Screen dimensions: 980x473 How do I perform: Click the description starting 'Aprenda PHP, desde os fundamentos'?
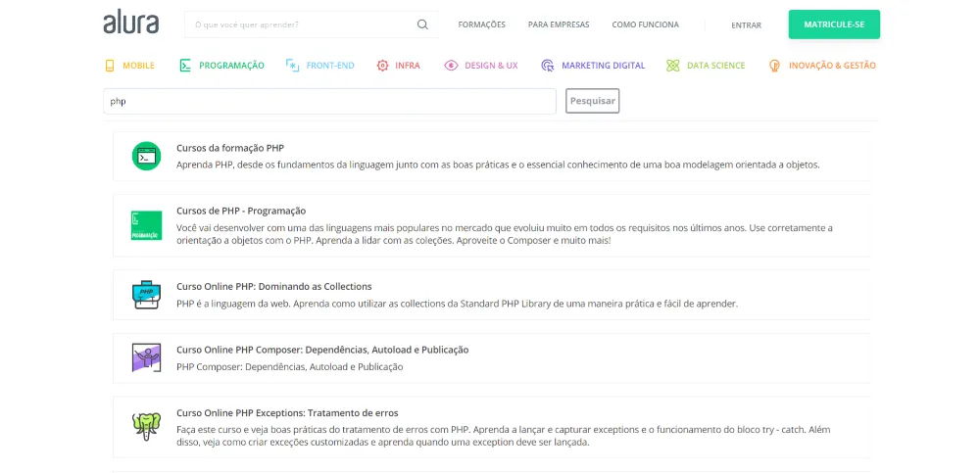pos(498,165)
